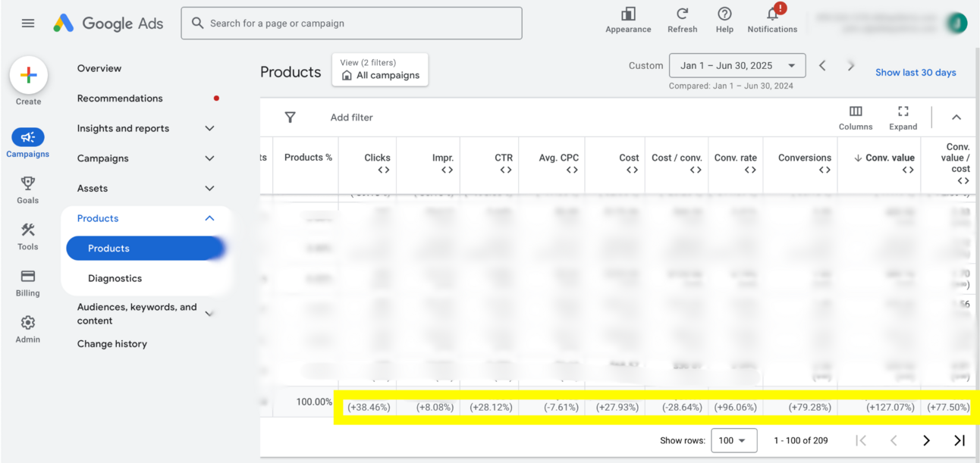Open the custom date range dropdown
980x463 pixels.
(737, 65)
